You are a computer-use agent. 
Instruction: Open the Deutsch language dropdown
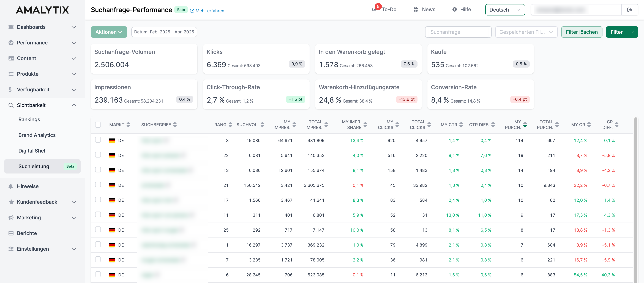[505, 10]
